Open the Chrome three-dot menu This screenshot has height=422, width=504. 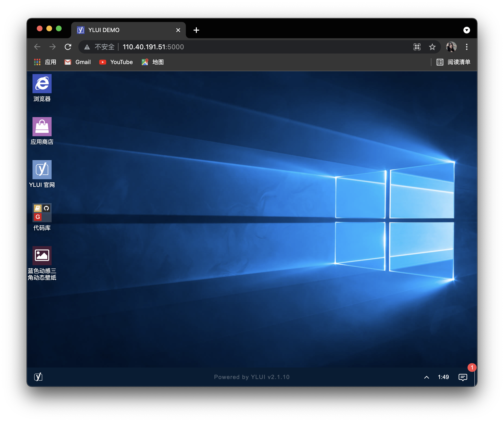[x=466, y=47]
